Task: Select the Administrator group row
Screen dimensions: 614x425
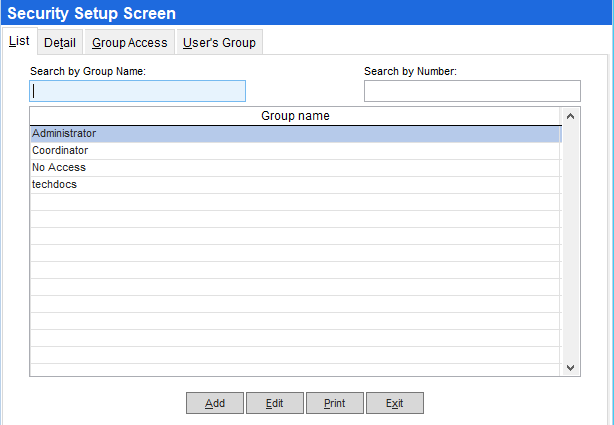Action: pyautogui.click(x=296, y=134)
